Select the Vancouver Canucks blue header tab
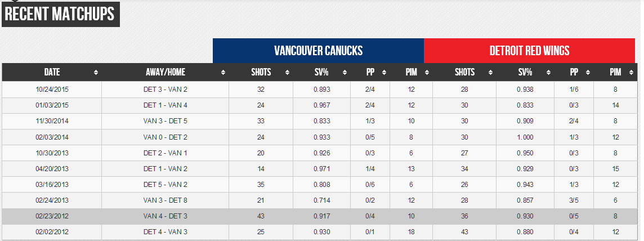 [x=318, y=51]
